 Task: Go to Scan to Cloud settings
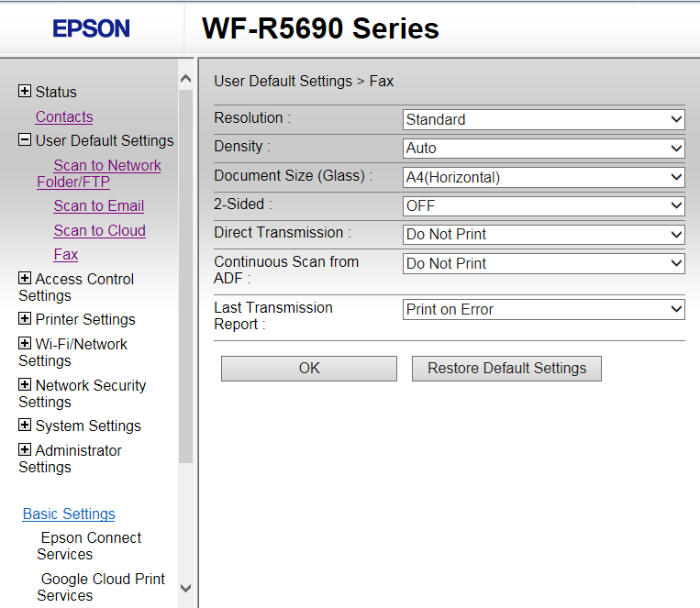(100, 230)
